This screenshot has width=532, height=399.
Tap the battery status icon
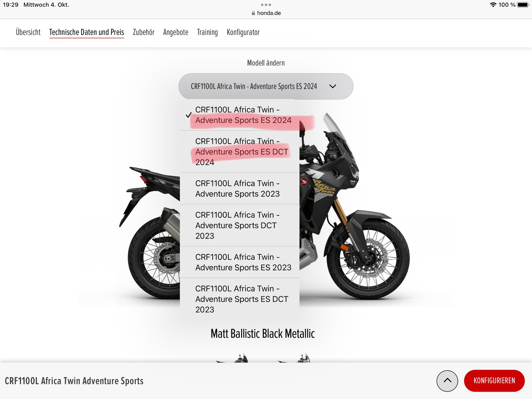[x=523, y=5]
